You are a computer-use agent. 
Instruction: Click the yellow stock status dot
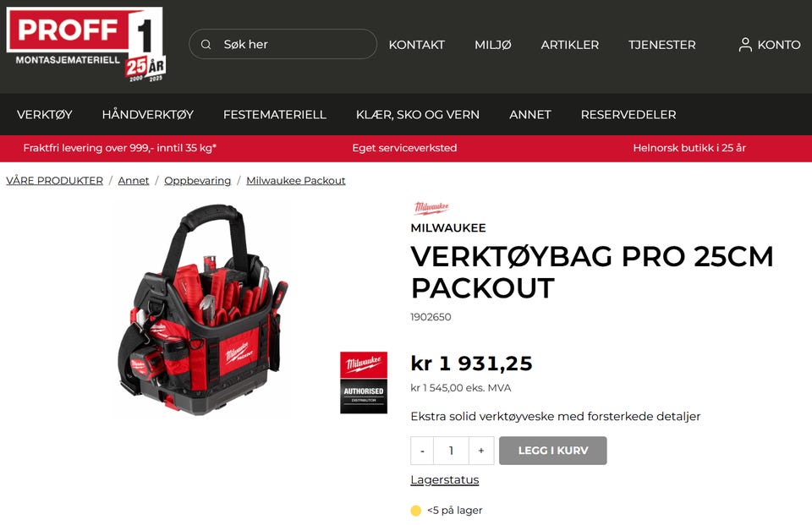(415, 511)
